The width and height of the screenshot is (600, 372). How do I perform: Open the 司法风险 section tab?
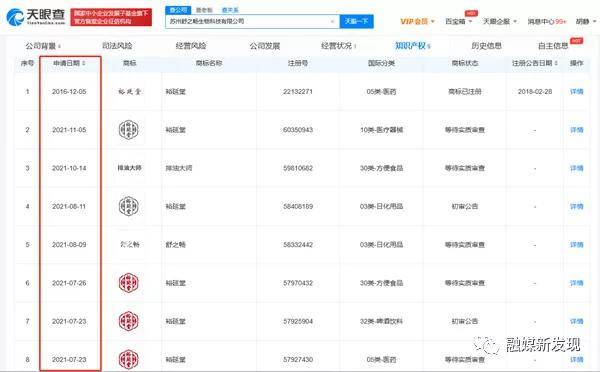(117, 46)
